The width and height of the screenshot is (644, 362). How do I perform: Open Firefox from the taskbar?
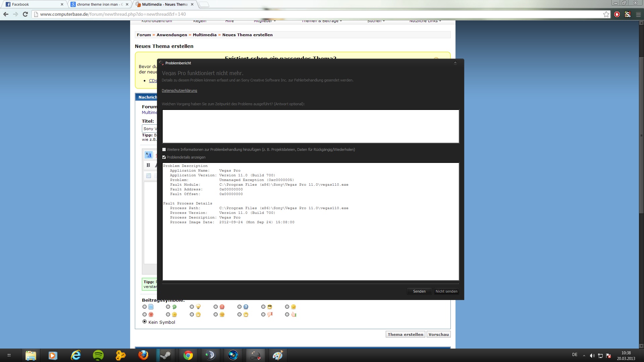[143, 355]
